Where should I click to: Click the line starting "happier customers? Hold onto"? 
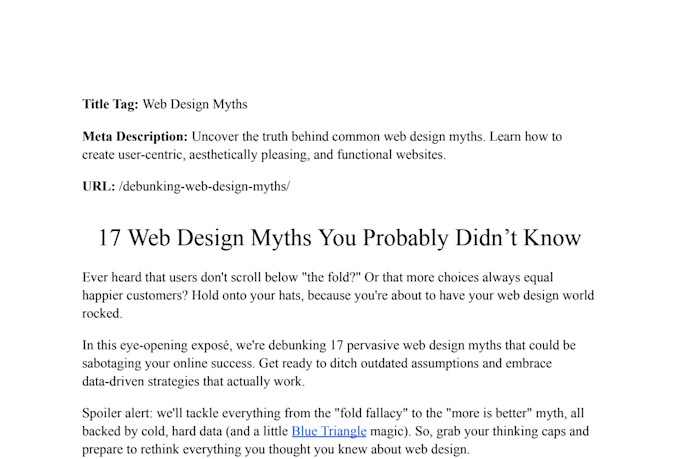click(338, 295)
